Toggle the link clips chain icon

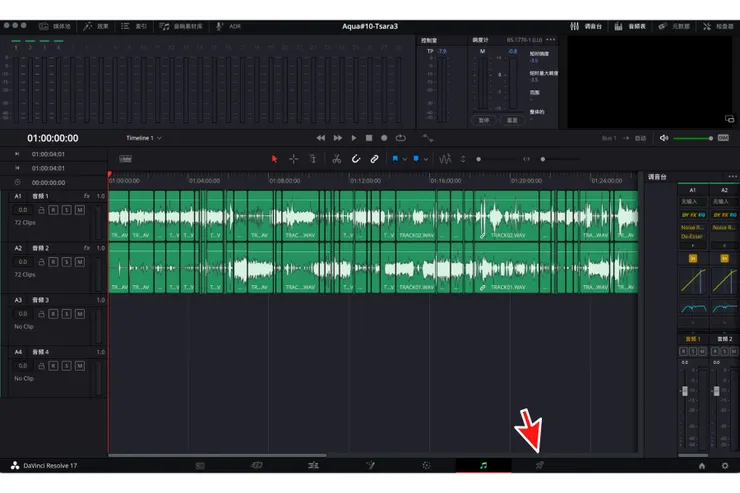(x=375, y=159)
